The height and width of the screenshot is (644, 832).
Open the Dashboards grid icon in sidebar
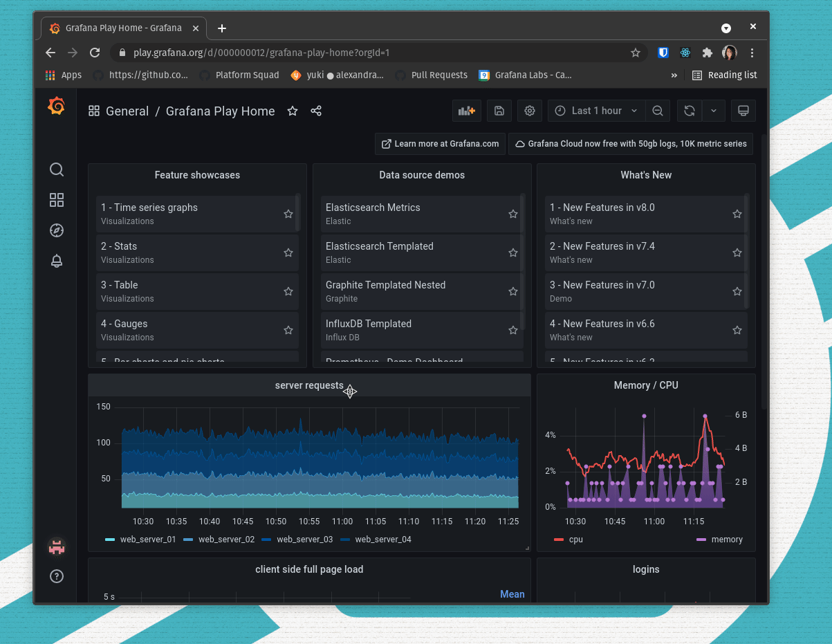point(56,200)
